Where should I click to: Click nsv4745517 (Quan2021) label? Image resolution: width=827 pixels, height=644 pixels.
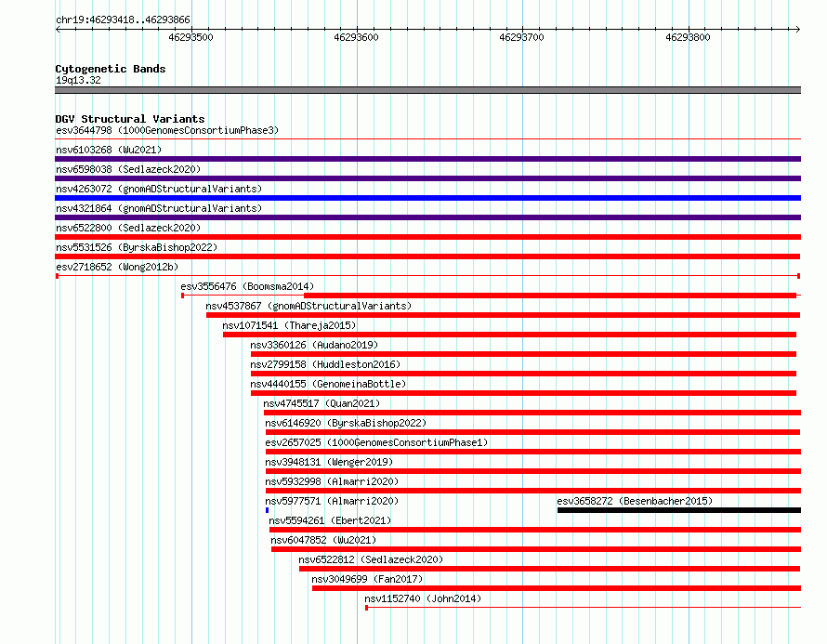click(322, 403)
